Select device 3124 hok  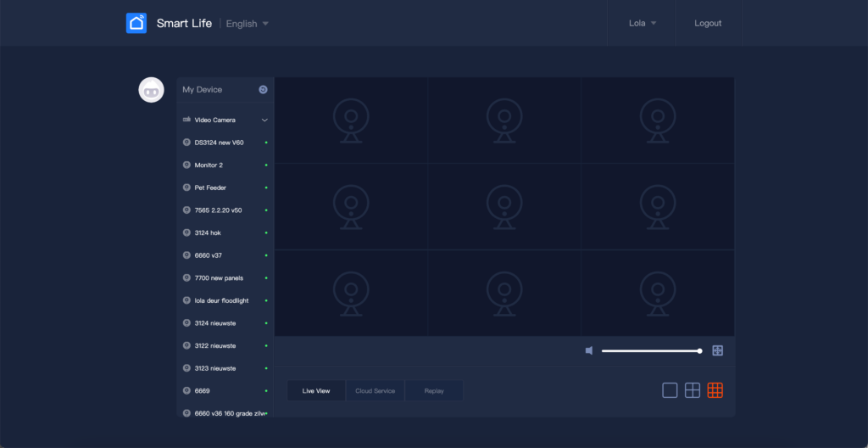tap(225, 232)
